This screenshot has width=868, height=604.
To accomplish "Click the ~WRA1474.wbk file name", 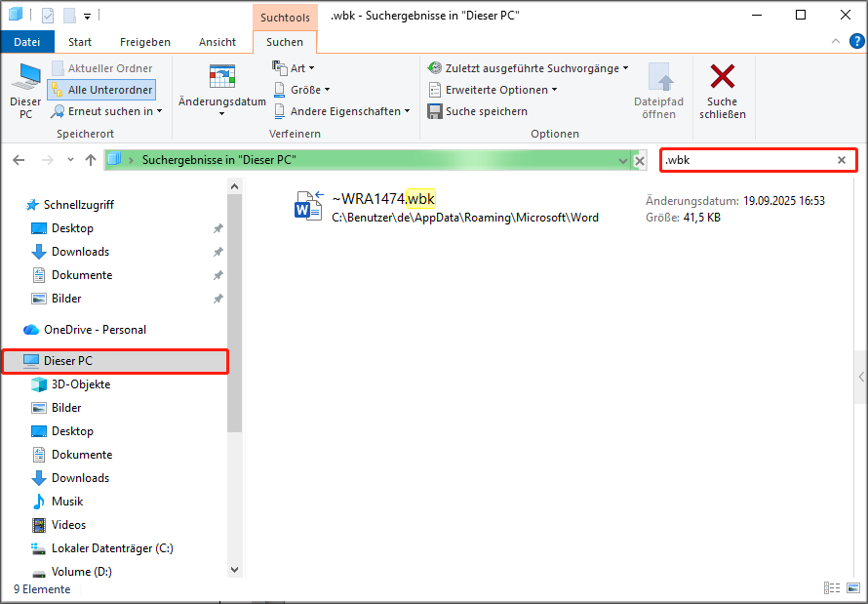I will coord(383,198).
